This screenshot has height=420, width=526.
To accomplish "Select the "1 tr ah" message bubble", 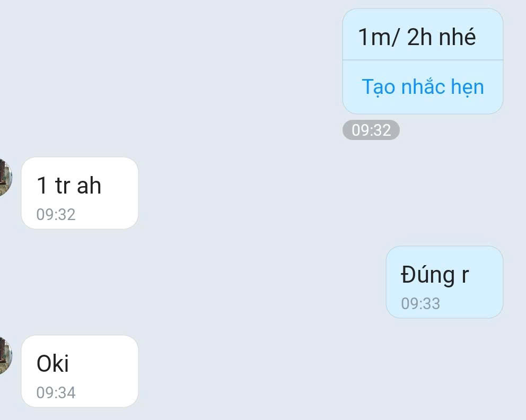I will 80,193.
